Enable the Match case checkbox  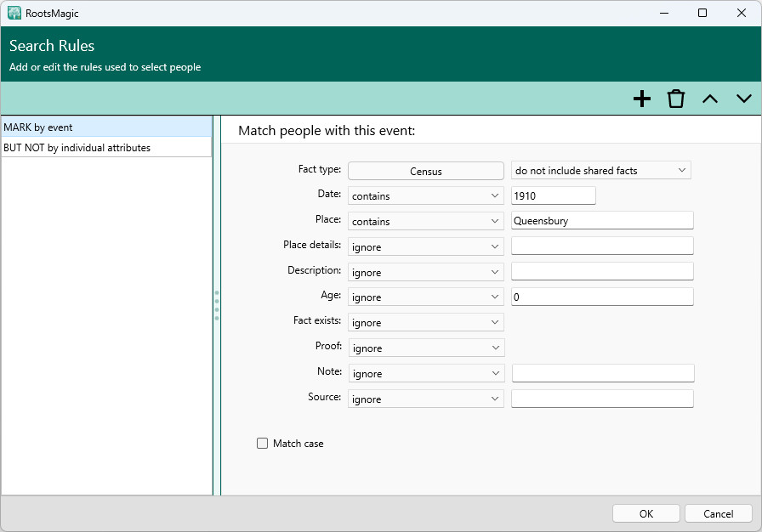[263, 443]
